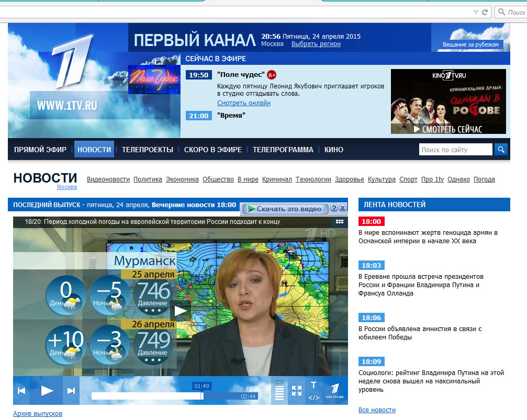Get the embed code icon
The image size is (527, 420).
[313, 398]
